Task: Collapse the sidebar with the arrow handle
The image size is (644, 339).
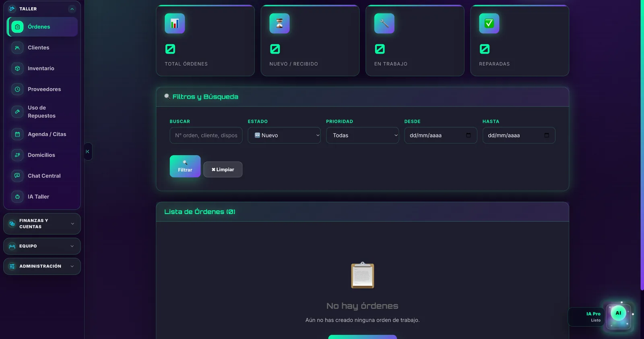Action: (x=88, y=152)
